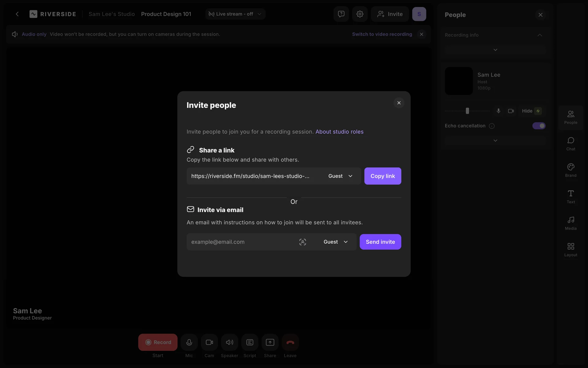Image resolution: width=588 pixels, height=368 pixels.
Task: Click the contacts icon in email field
Action: tap(303, 242)
